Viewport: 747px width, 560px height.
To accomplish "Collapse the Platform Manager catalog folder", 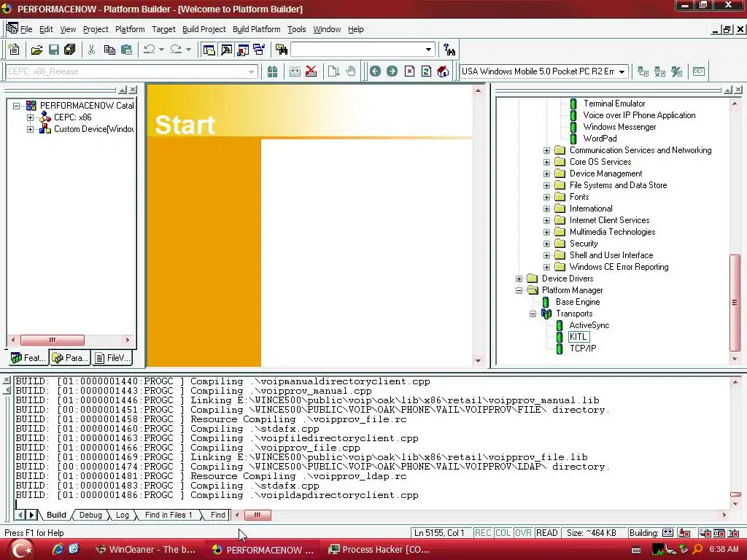I will [519, 290].
